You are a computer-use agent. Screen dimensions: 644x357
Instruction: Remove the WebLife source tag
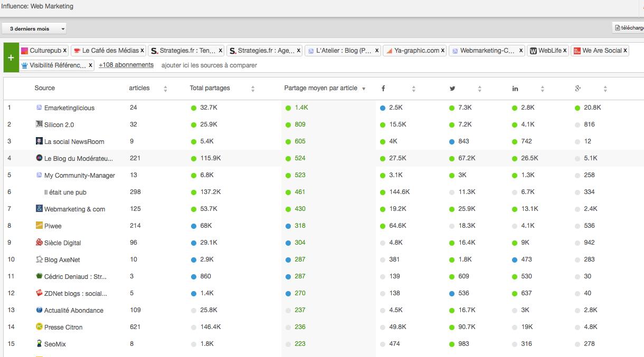565,51
